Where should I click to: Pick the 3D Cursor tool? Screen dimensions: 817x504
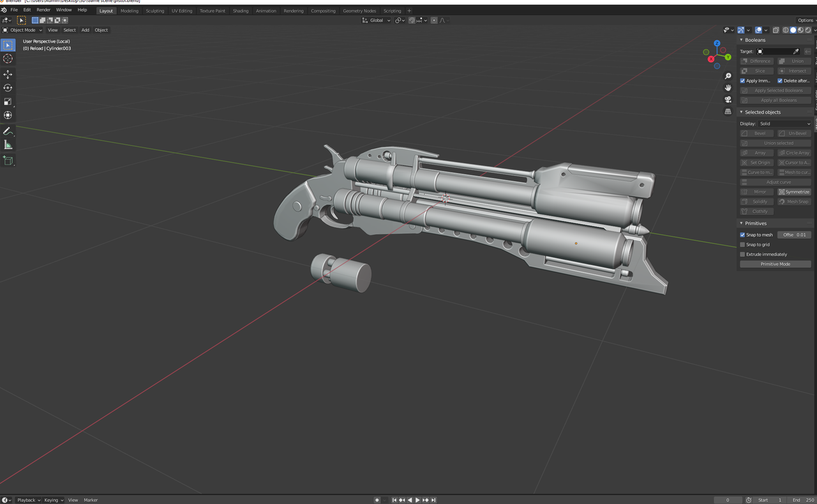point(8,59)
